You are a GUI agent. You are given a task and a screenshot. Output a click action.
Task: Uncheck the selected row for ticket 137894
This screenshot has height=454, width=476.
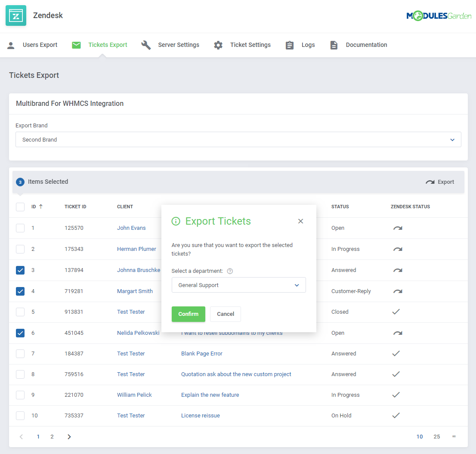pos(20,270)
